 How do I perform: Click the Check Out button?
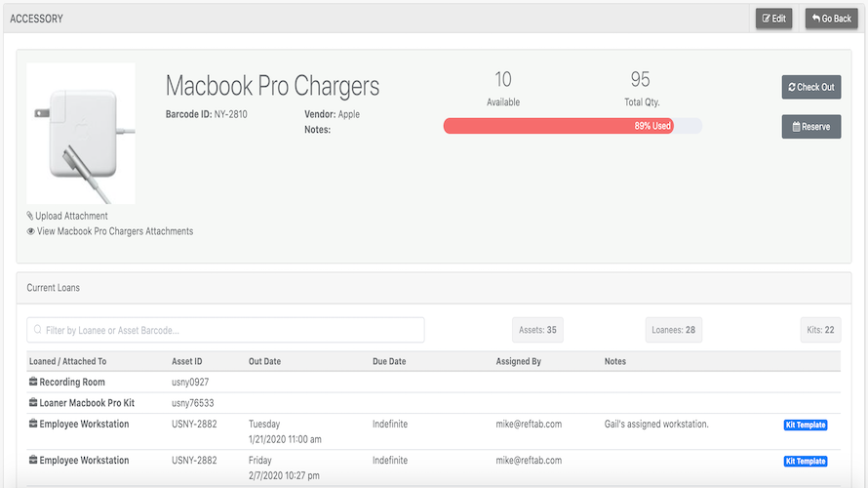tap(810, 87)
